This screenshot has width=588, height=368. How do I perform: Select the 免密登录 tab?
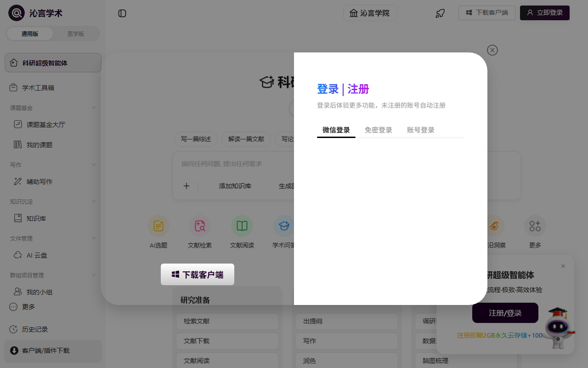pos(379,130)
